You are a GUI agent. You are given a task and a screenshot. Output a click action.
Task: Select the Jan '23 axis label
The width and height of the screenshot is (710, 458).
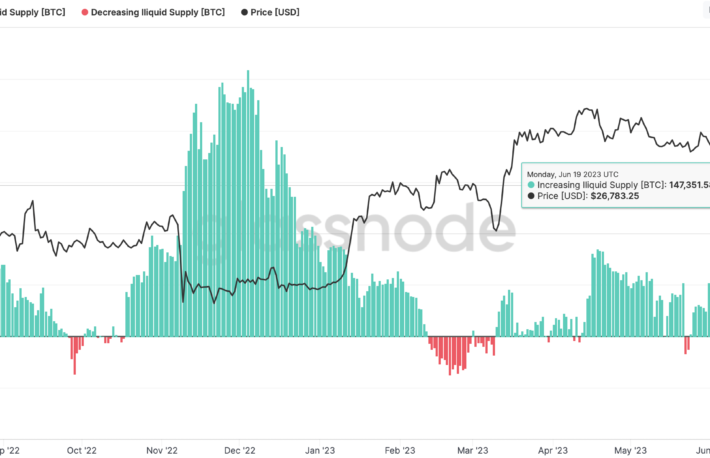pyautogui.click(x=320, y=450)
